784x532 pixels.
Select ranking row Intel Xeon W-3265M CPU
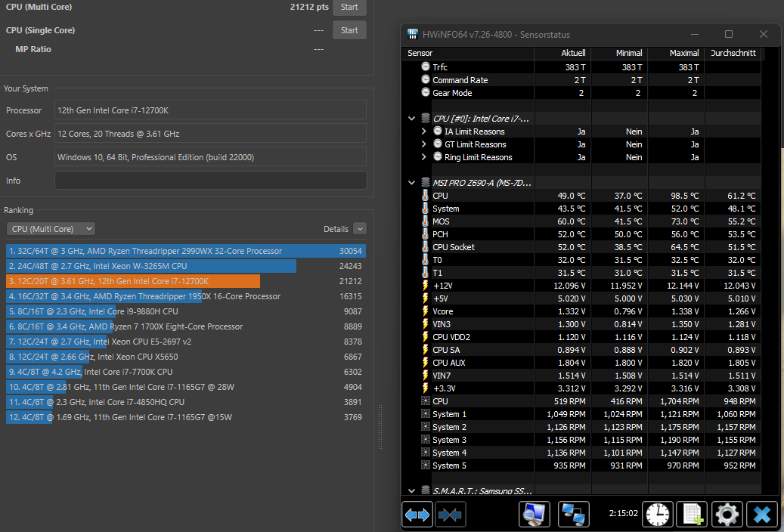click(186, 266)
